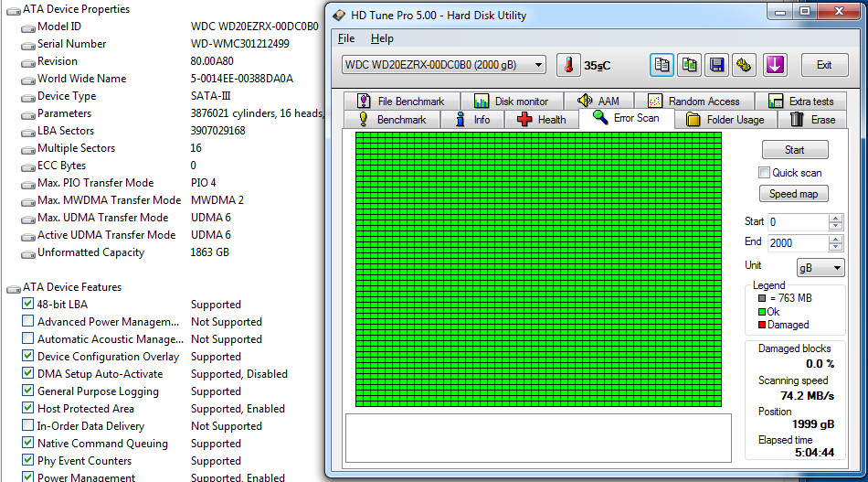
Task: Toggle Device Configuration Overlay checkbox
Action: click(27, 356)
